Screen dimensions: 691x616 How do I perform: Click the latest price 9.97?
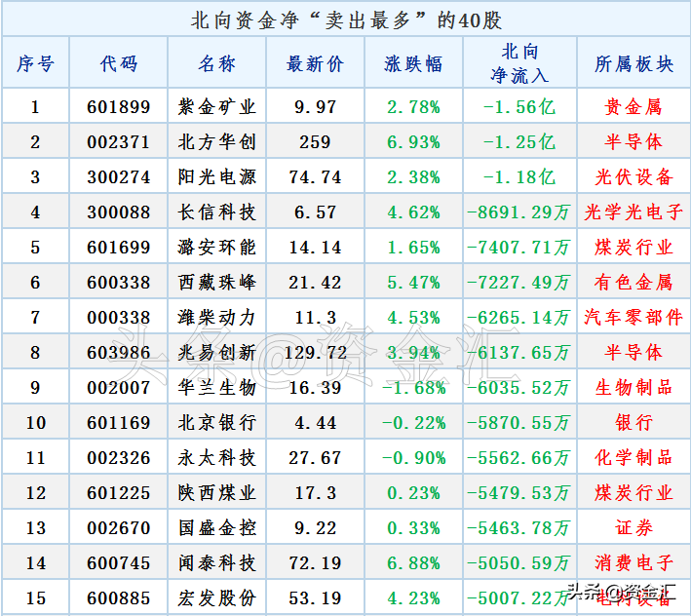tap(315, 107)
